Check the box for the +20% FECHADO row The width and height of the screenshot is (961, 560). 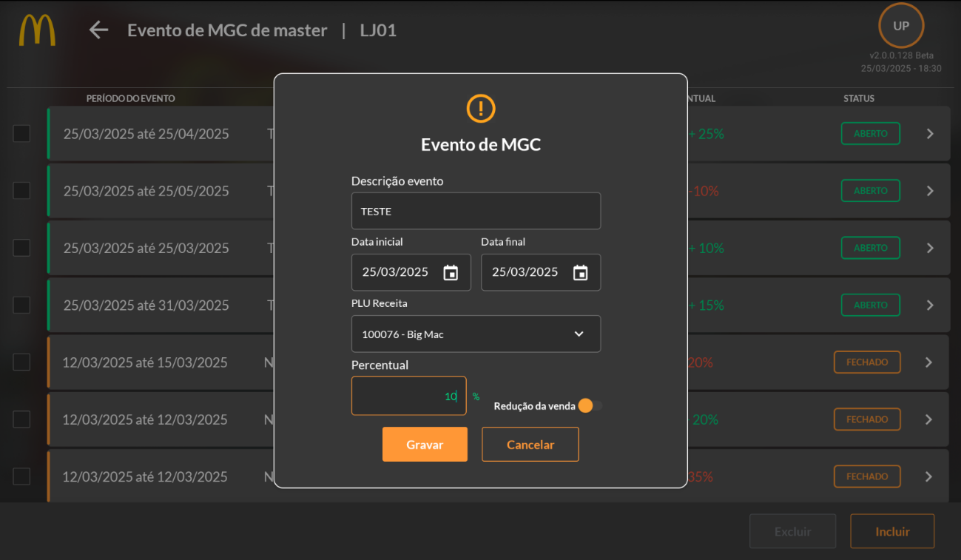(21, 419)
